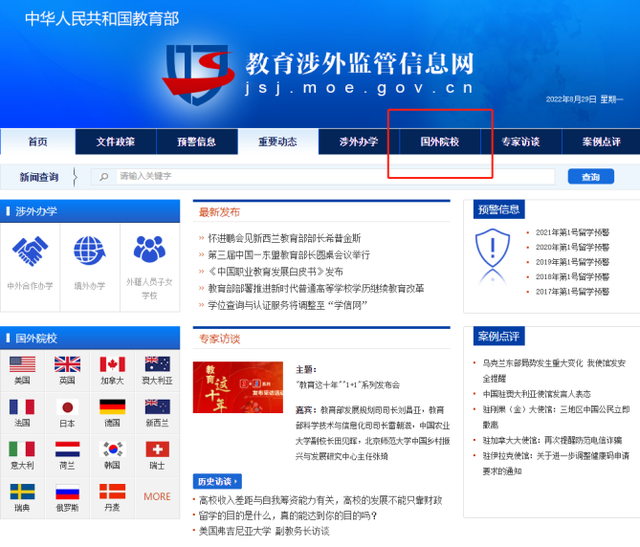Open 2017年第1号留学预警 link

tap(572, 291)
